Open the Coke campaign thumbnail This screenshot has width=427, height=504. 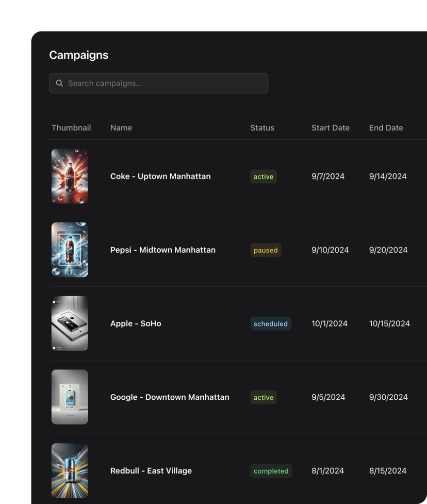(x=70, y=176)
